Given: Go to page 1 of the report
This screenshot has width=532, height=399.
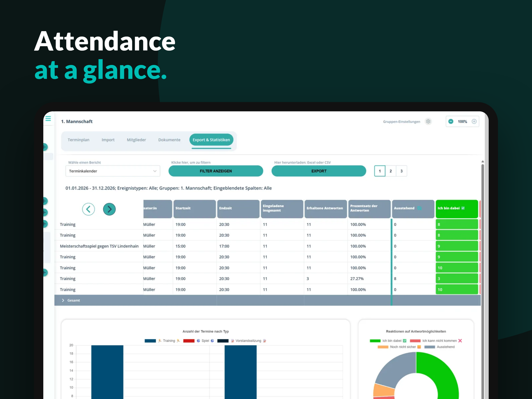Looking at the screenshot, I should tap(380, 171).
